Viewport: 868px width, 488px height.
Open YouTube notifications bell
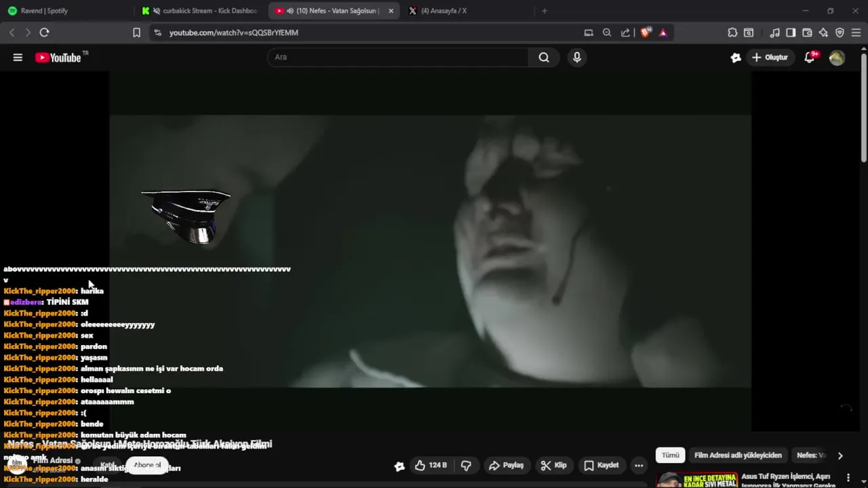pyautogui.click(x=810, y=58)
